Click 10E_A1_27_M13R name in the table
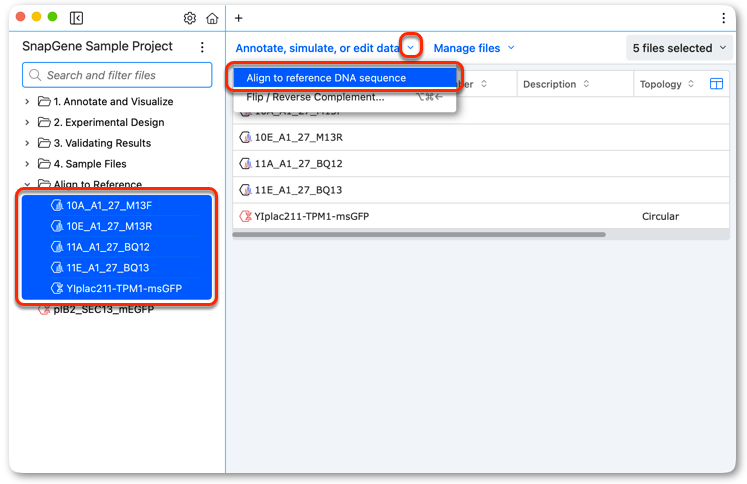747x484 pixels. 299,138
